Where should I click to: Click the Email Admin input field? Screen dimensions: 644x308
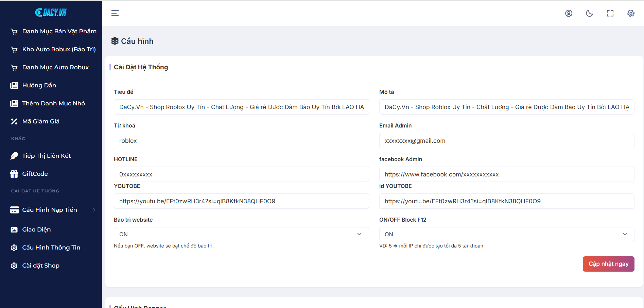tap(507, 141)
